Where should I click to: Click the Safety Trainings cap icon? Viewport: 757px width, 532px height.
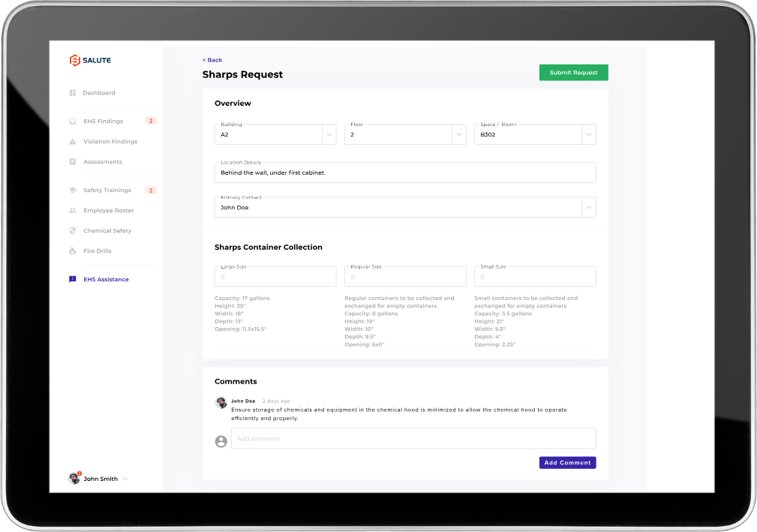tap(73, 190)
